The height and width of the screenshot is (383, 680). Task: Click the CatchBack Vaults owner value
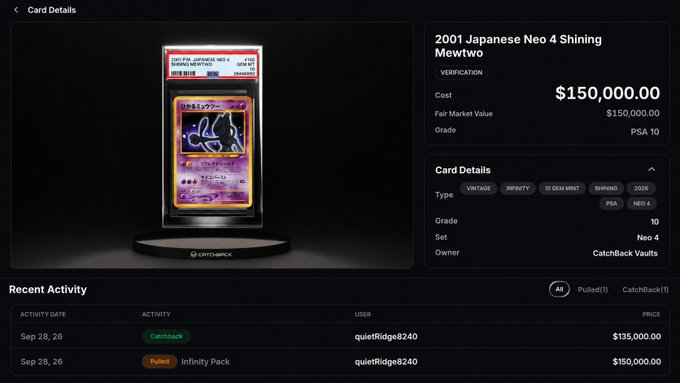[625, 253]
